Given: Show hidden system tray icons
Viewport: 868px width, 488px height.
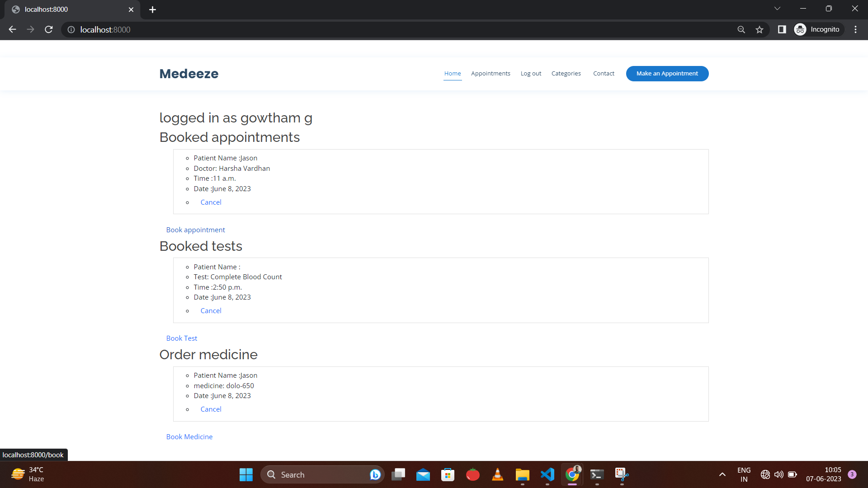Looking at the screenshot, I should pos(722,474).
